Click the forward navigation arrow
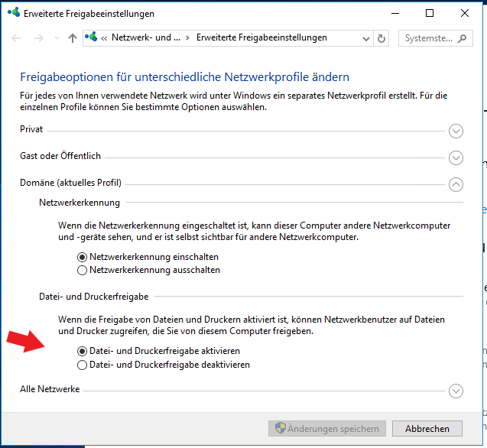 coord(38,38)
